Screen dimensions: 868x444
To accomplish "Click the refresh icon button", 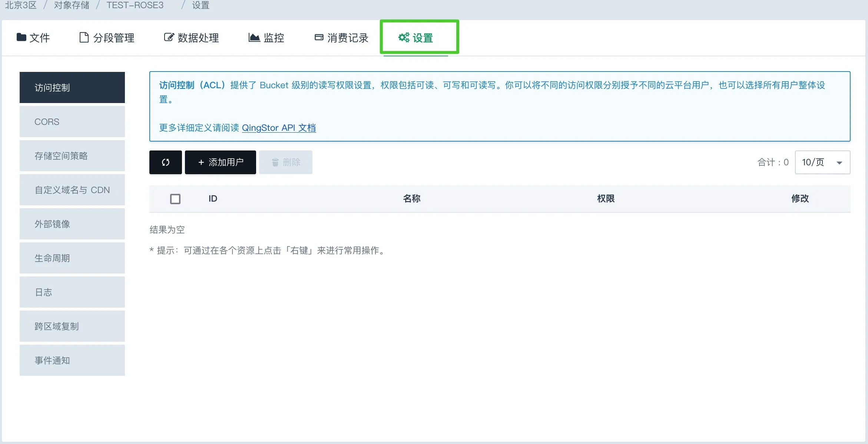I will [165, 162].
